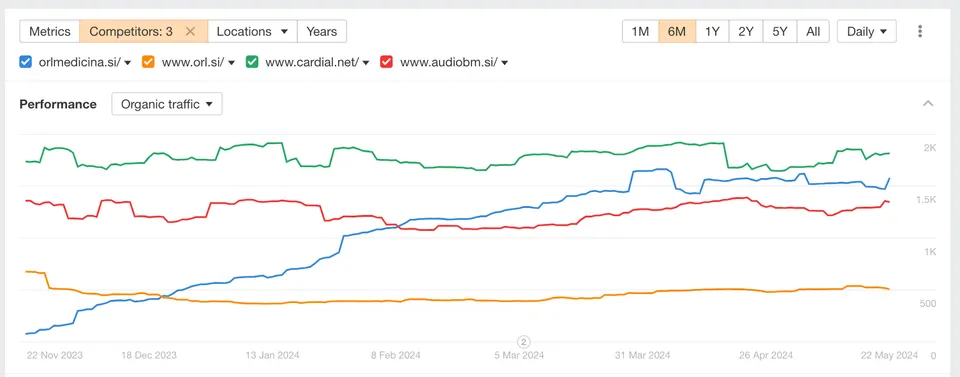960x377 pixels.
Task: Show the All time range
Action: coord(813,31)
